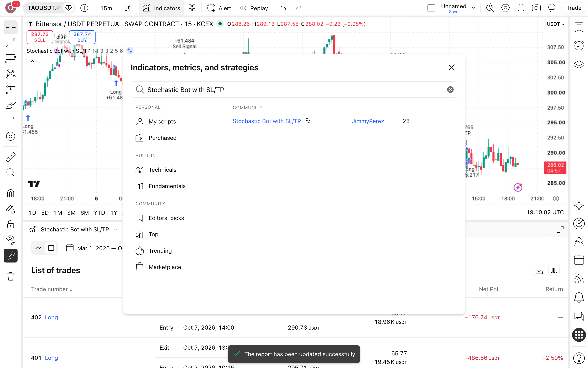588x368 pixels.
Task: Open the 15m timeframe dropdown
Action: [x=106, y=8]
